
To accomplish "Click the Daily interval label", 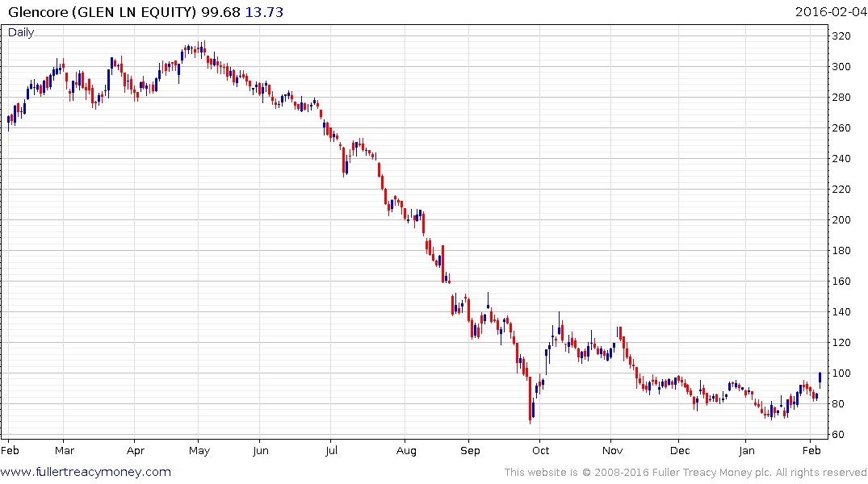I will pyautogui.click(x=21, y=32).
